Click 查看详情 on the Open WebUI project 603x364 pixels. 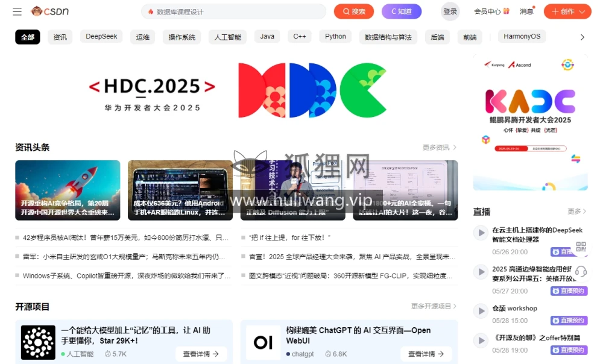(x=426, y=354)
